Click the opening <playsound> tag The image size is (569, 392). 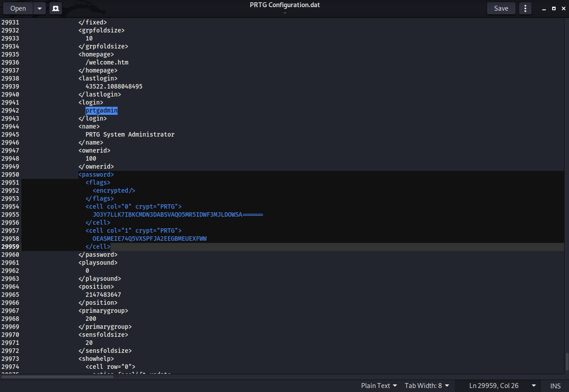pos(98,263)
